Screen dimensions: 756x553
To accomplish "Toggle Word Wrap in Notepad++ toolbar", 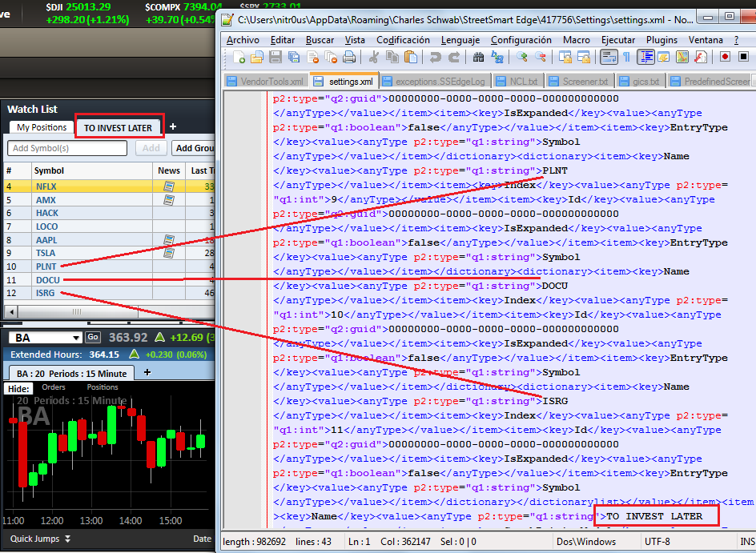I will click(x=609, y=57).
